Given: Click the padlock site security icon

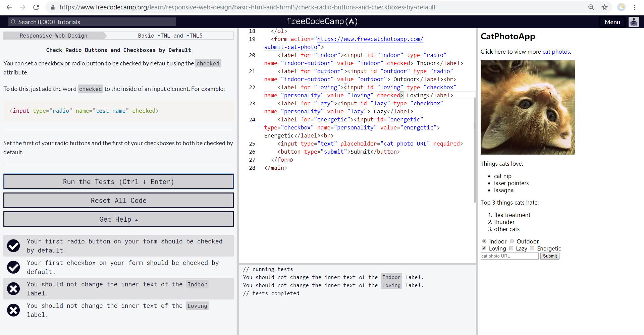Looking at the screenshot, I should 53,7.
